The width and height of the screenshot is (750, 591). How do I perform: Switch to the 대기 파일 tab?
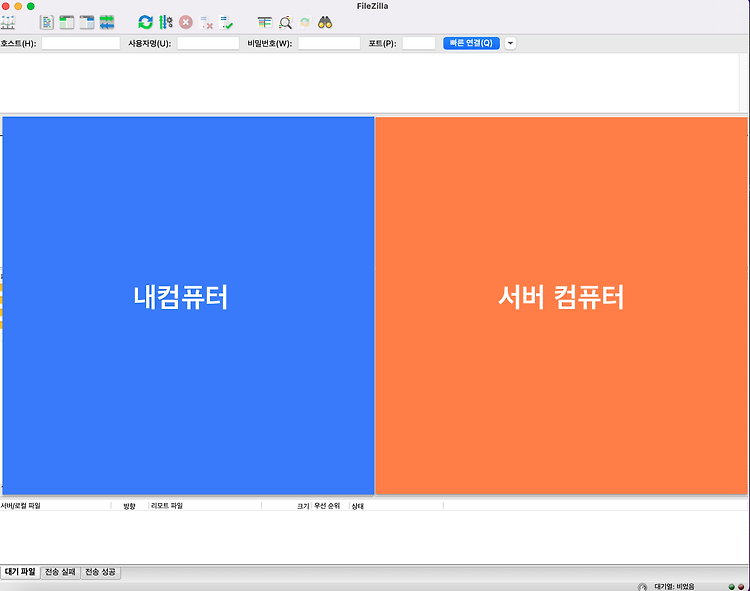coord(20,572)
